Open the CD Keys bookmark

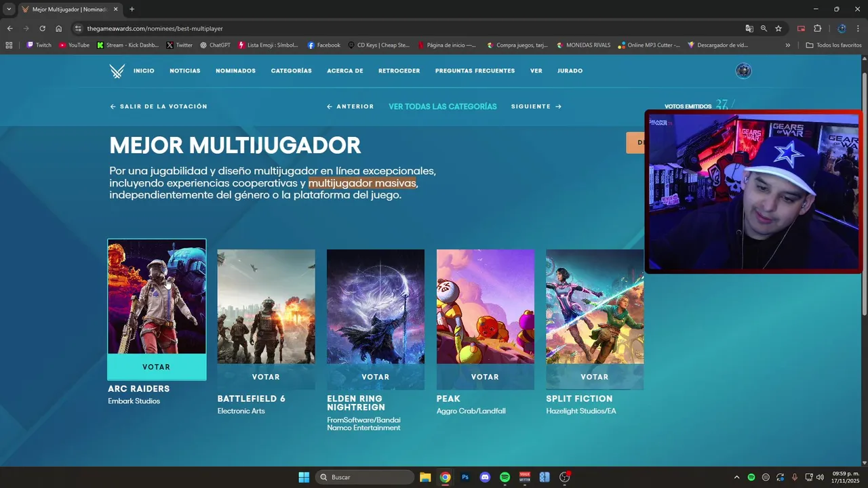click(378, 45)
